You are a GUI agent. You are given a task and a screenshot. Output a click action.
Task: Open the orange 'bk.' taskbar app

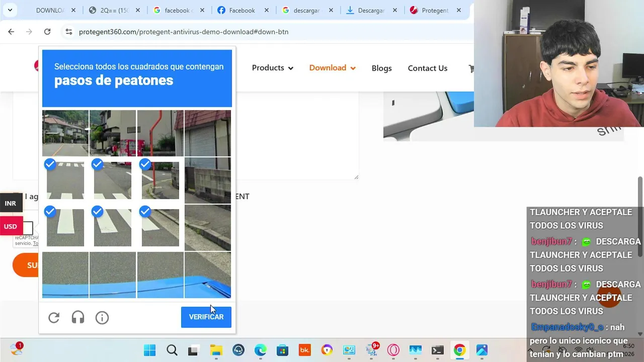pyautogui.click(x=304, y=350)
